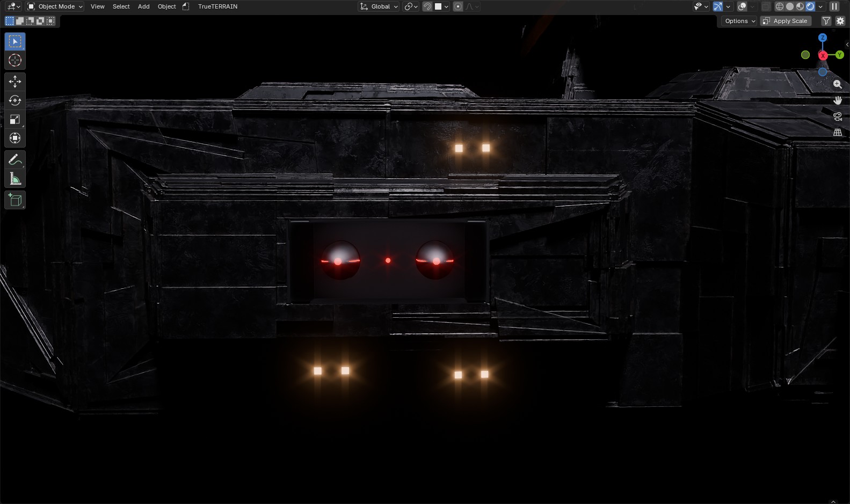Switch to solid viewport shading
Screen dimensions: 850x504
tap(790, 6)
